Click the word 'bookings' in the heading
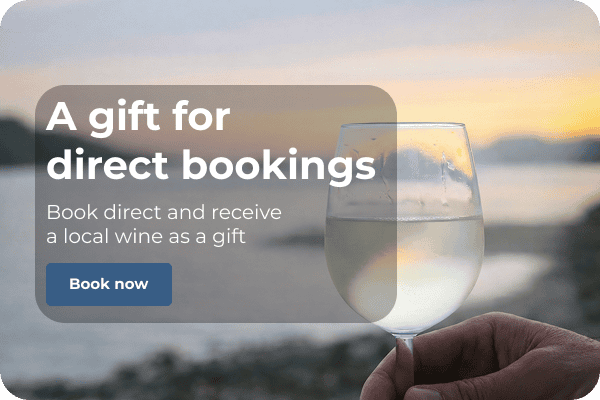The image size is (600, 400). point(278,165)
